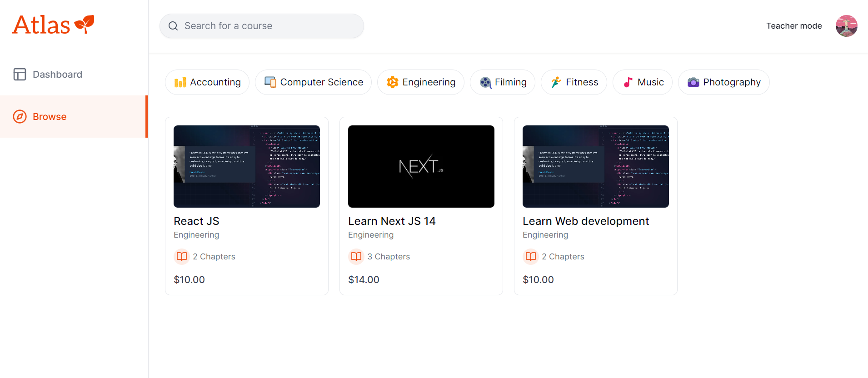Click the React JS course title
Image resolution: width=868 pixels, height=378 pixels.
tap(196, 221)
